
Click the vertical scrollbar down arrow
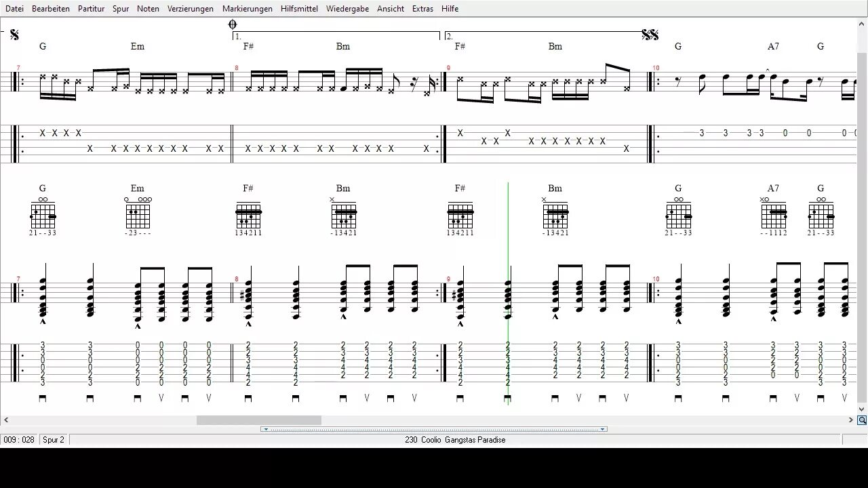pos(862,409)
